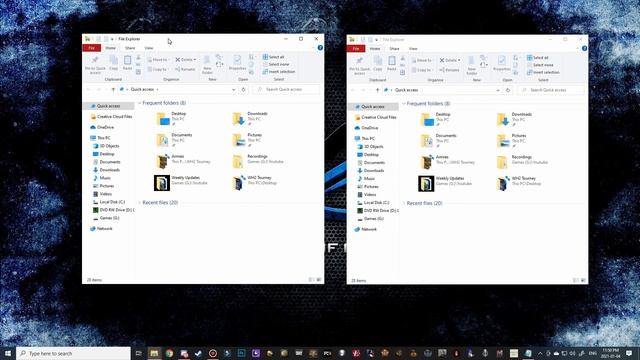Open Chrome from the taskbar
This screenshot has width=640, height=360.
click(x=169, y=353)
